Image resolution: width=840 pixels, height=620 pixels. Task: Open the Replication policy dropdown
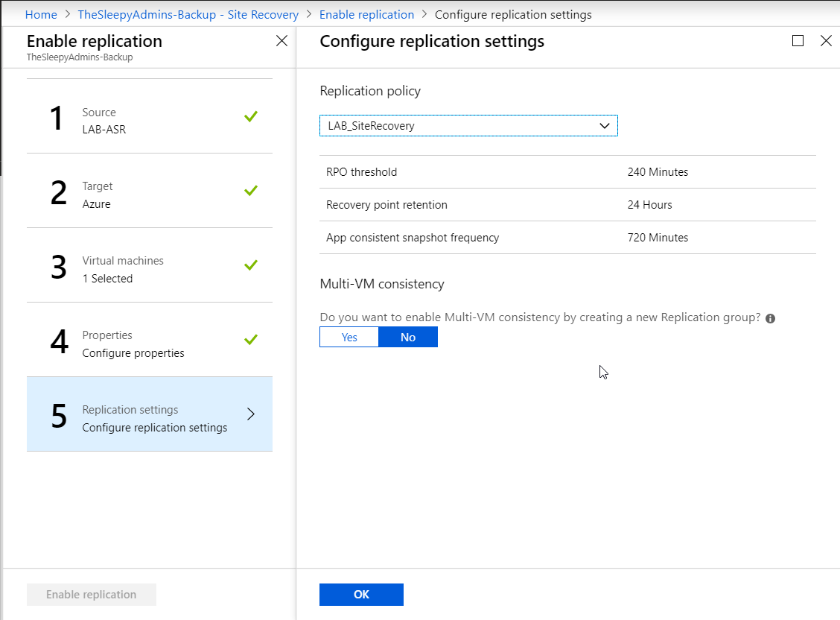click(x=468, y=126)
